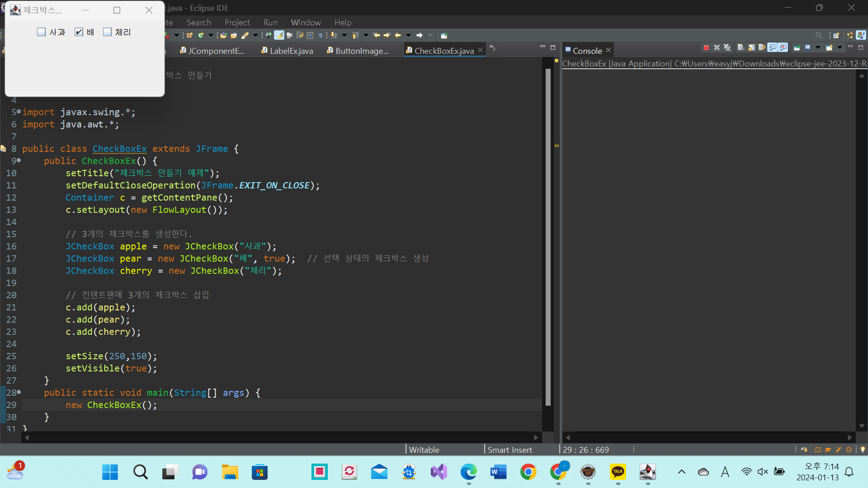Click Remove All Terminated Launches icon
This screenshot has width=868, height=488.
[727, 47]
